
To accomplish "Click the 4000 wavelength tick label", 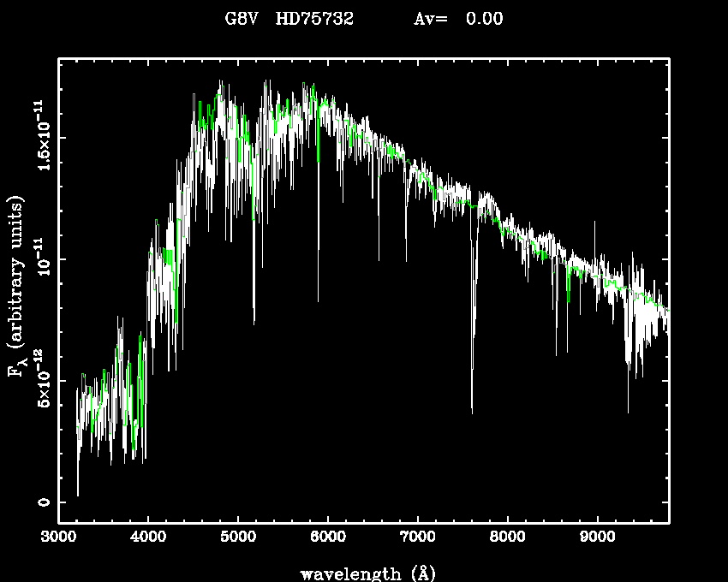I will 148,537.
